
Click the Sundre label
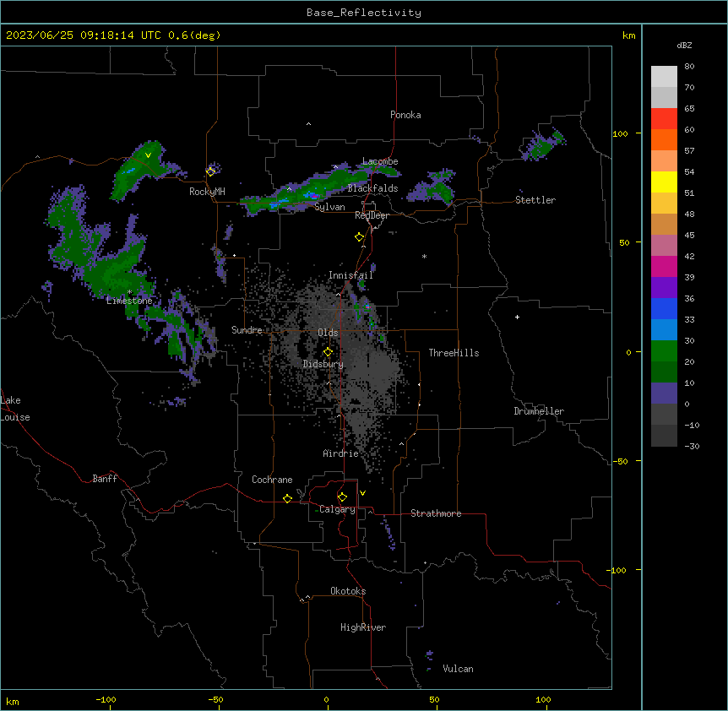pos(247,330)
